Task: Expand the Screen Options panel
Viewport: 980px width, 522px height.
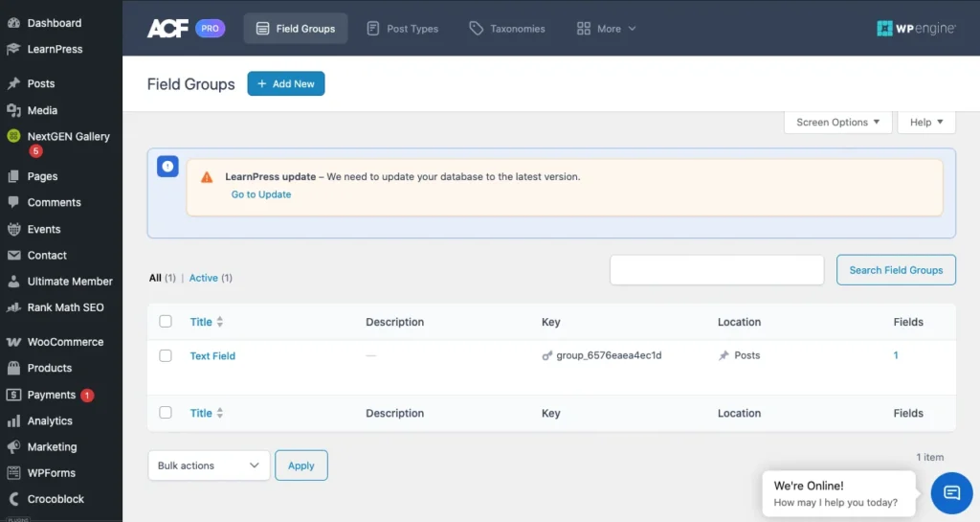Action: point(837,123)
